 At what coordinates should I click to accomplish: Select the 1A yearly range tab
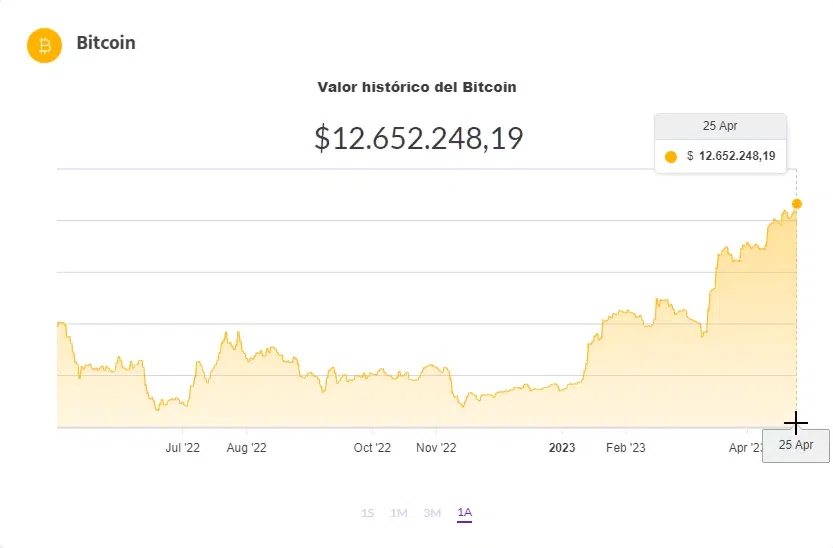[x=464, y=513]
